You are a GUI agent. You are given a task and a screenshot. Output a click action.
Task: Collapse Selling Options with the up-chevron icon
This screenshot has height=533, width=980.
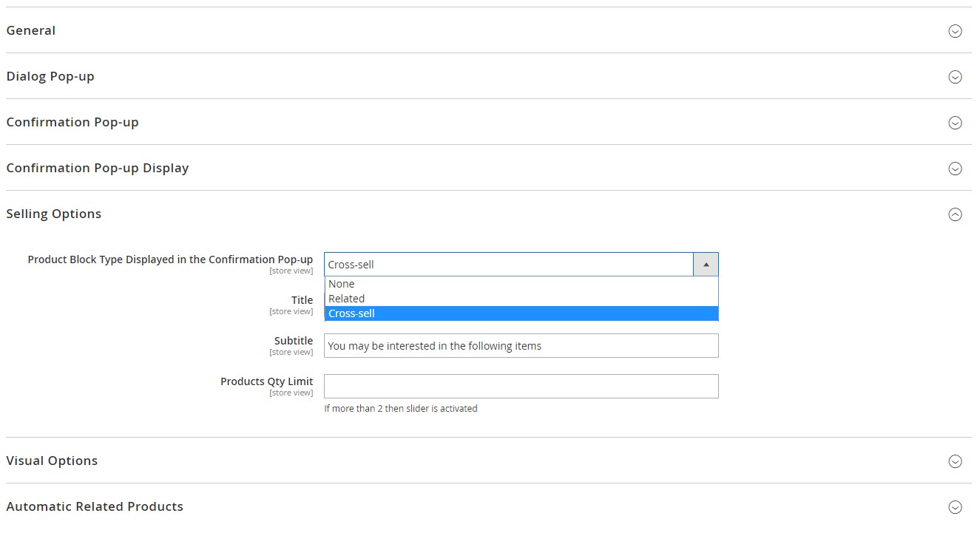pos(955,214)
